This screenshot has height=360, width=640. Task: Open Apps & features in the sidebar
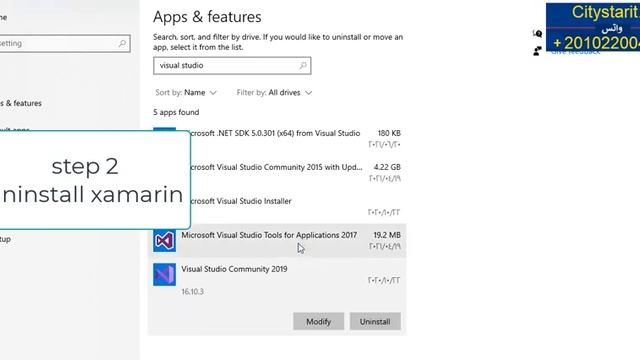coord(20,103)
